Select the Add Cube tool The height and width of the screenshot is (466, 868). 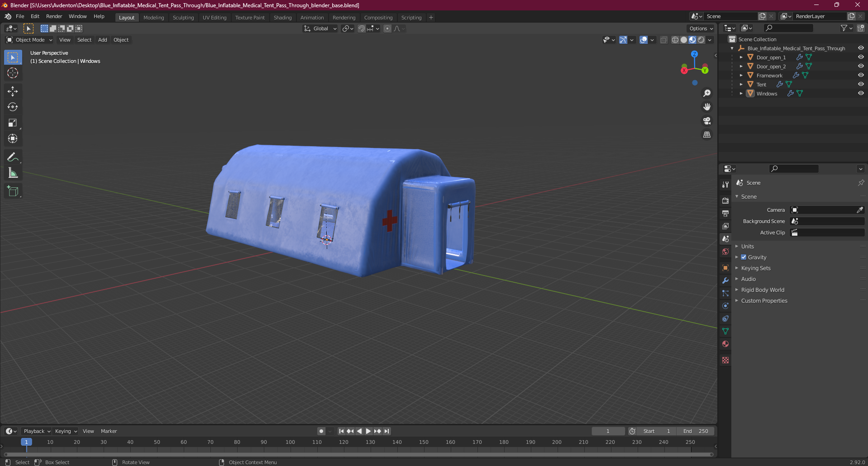pos(13,191)
